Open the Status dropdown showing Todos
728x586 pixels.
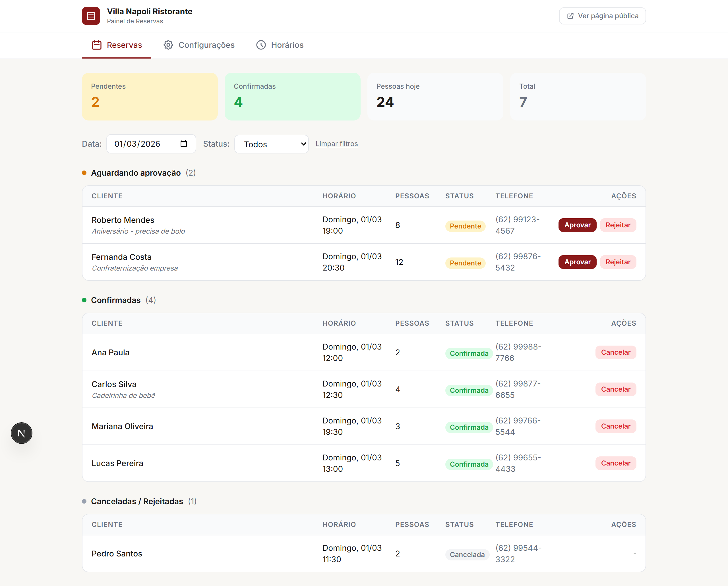tap(271, 144)
